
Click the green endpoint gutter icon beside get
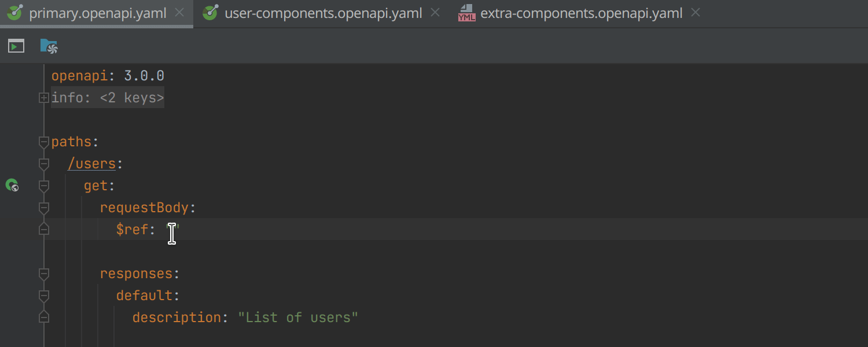[x=12, y=186]
